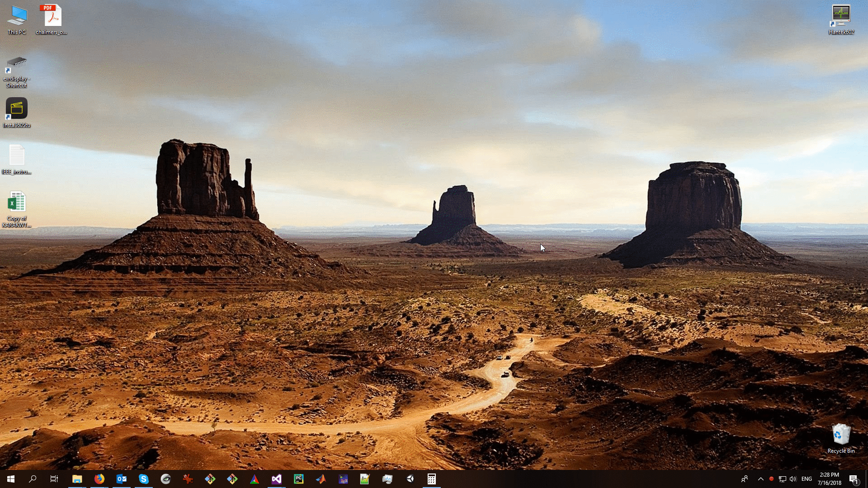Open the volume control in the tray

(793, 479)
